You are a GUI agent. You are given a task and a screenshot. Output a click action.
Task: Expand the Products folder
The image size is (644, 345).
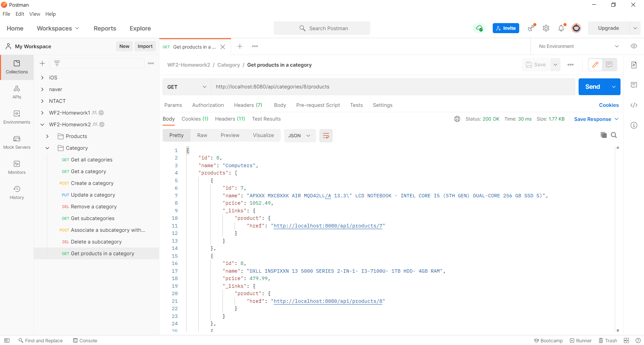47,136
